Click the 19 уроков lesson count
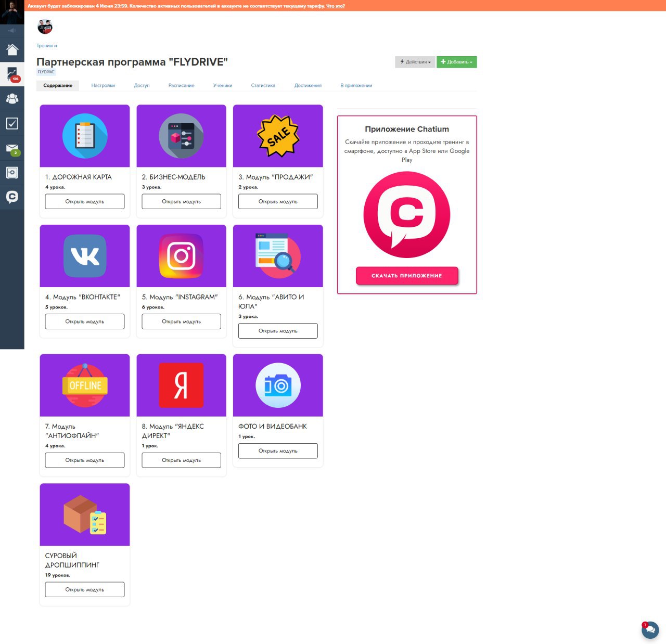Viewport: 666px width, 644px height. (x=58, y=575)
